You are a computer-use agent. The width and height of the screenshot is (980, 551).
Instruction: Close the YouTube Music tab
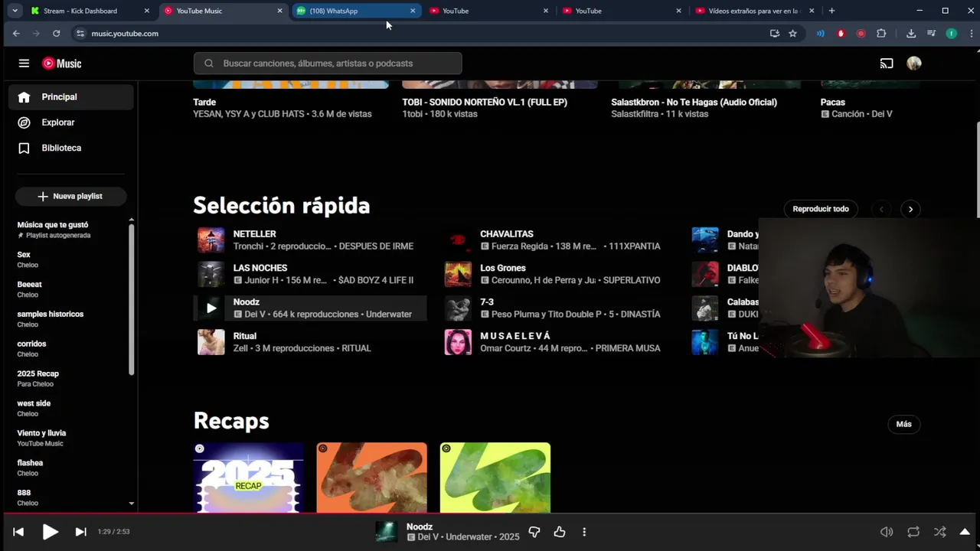pos(279,11)
